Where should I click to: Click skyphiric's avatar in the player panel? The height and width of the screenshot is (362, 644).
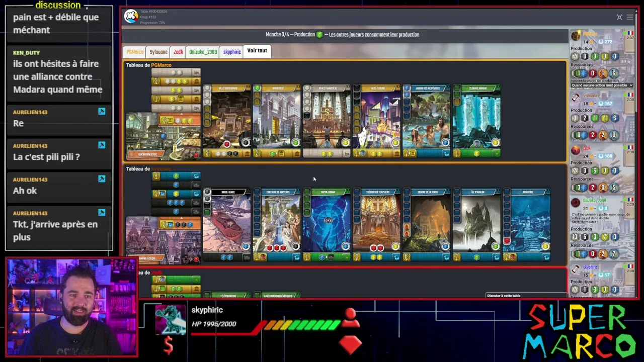(x=576, y=269)
